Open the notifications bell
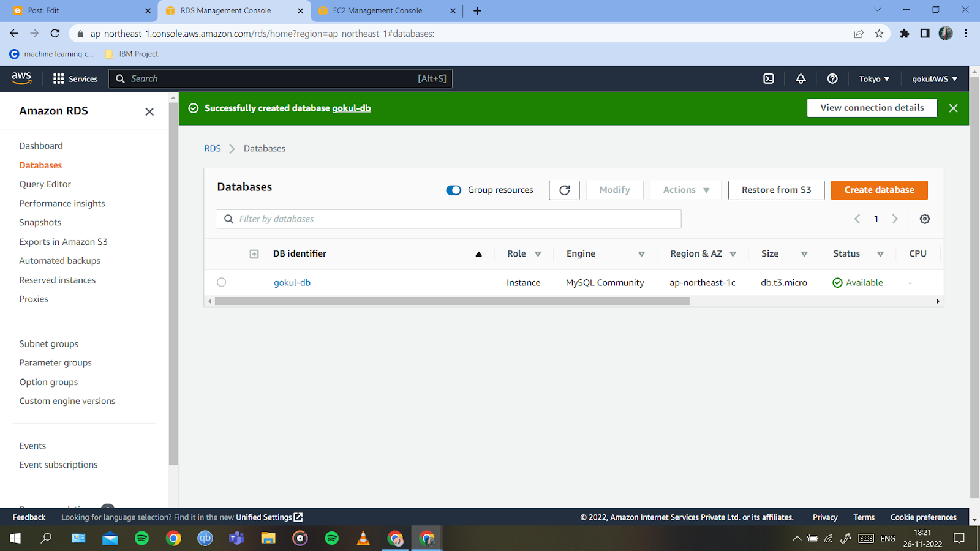 pos(801,79)
